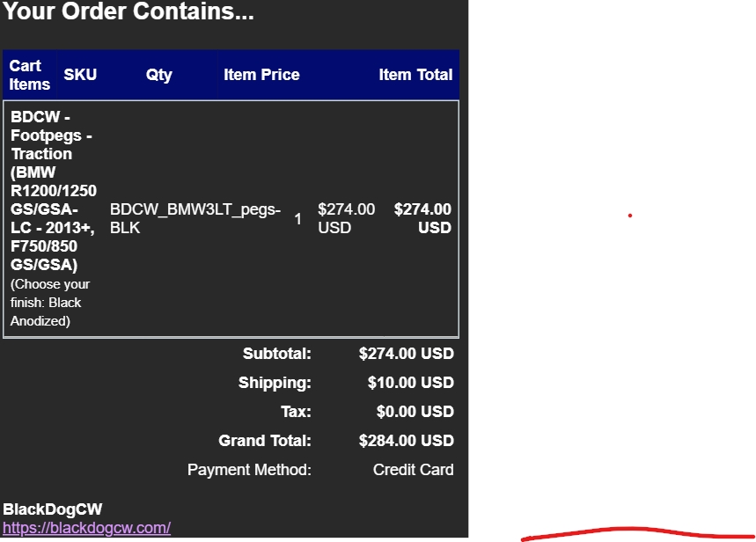The image size is (756, 542).
Task: Click the Credit Card payment method text
Action: [x=413, y=470]
